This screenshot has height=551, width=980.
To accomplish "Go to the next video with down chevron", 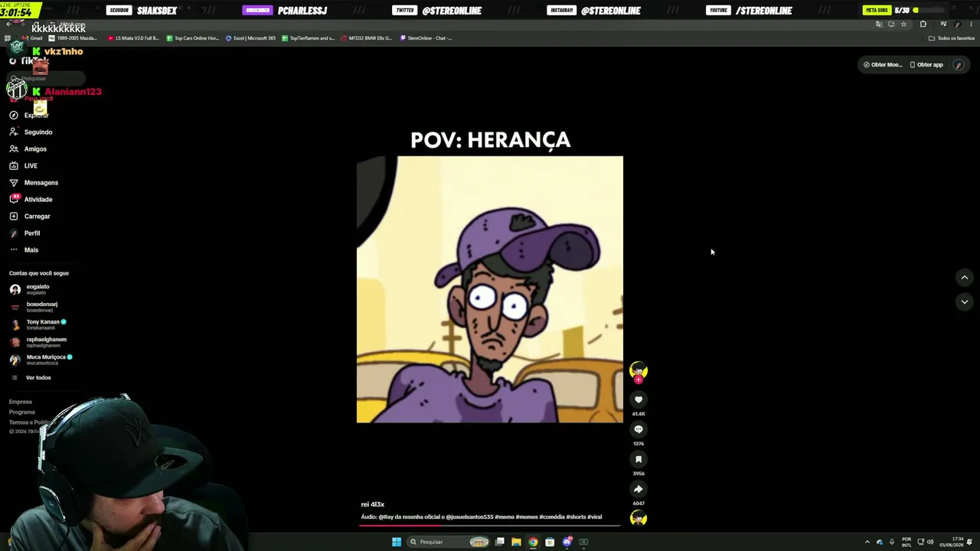I will point(965,302).
